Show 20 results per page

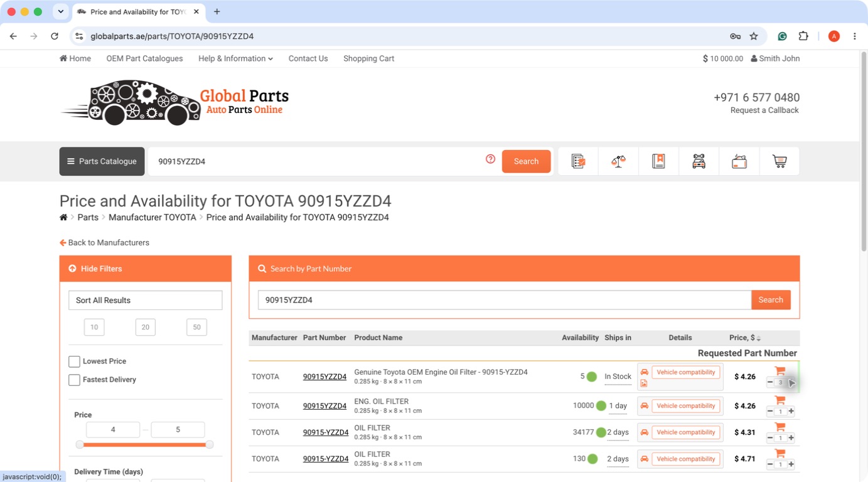tap(145, 327)
